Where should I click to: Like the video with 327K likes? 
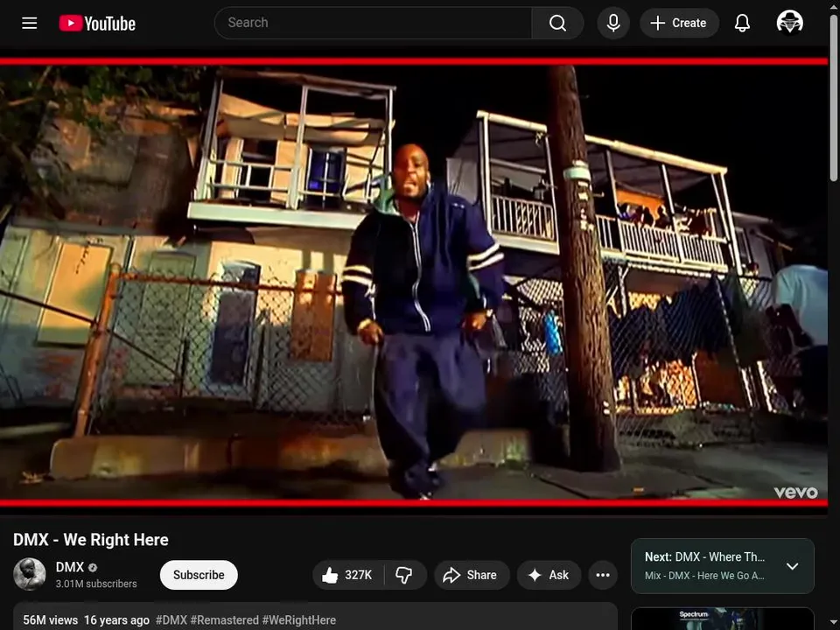(348, 575)
